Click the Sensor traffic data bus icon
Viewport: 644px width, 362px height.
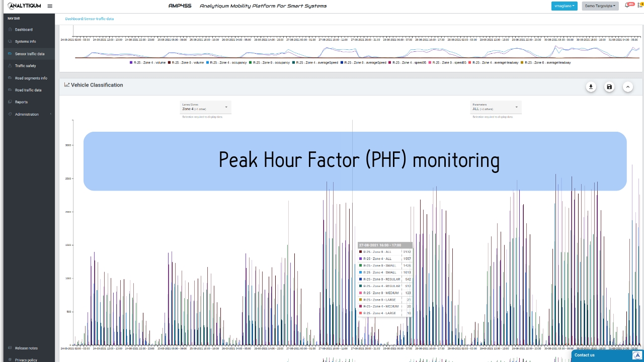pyautogui.click(x=10, y=54)
